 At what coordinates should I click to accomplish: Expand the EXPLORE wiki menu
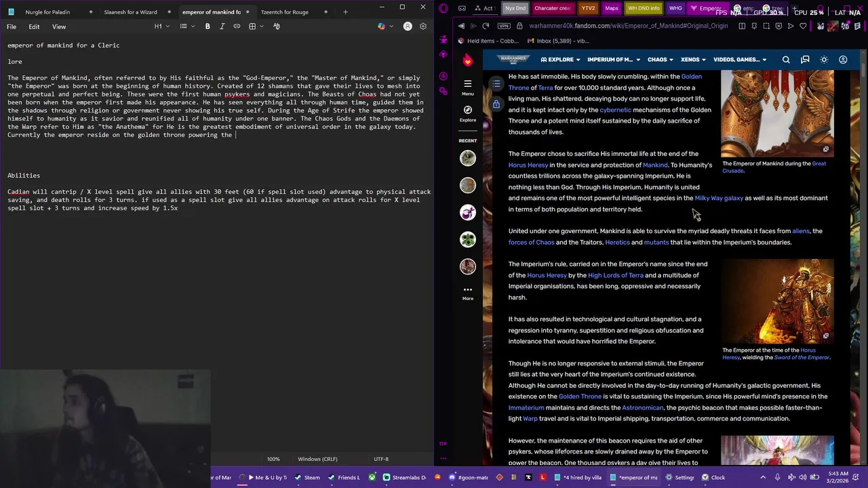560,60
